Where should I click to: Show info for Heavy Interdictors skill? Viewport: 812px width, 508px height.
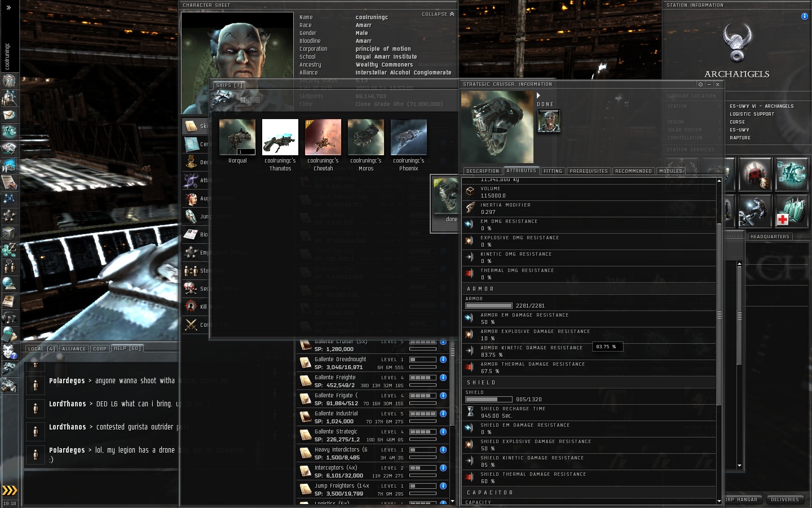coord(443,450)
